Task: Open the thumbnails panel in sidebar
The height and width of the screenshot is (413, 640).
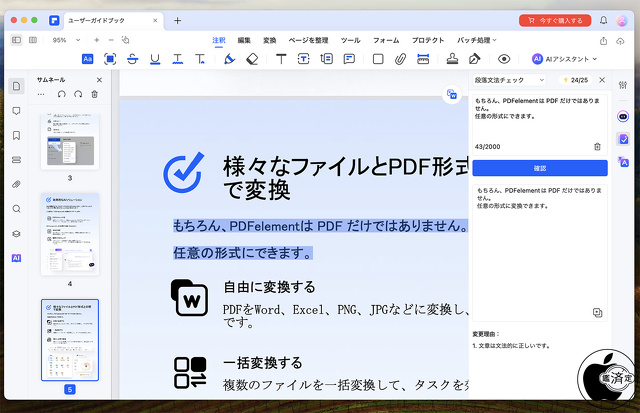Action: [16, 86]
